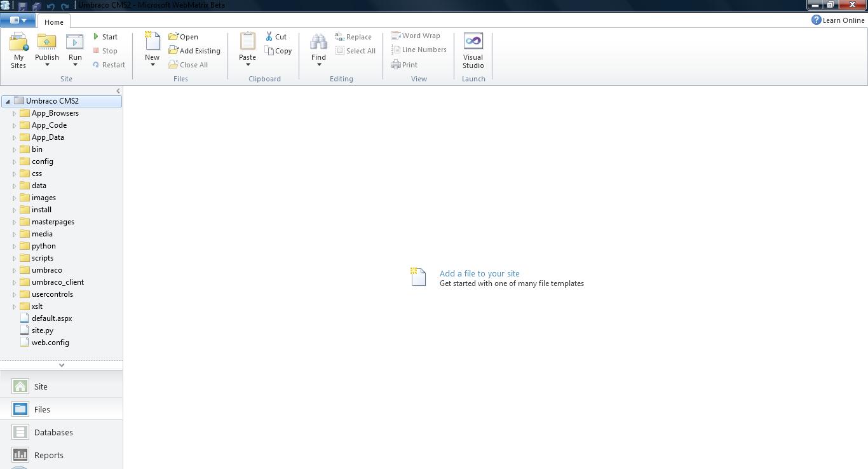Screen dimensions: 868x469
Task: Select the usercontrols folder
Action: pos(52,294)
